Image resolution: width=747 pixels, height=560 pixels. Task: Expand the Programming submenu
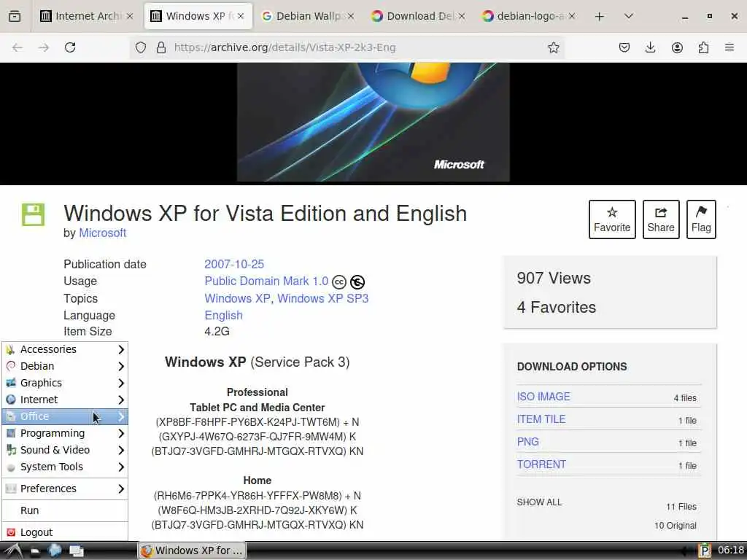pos(65,433)
